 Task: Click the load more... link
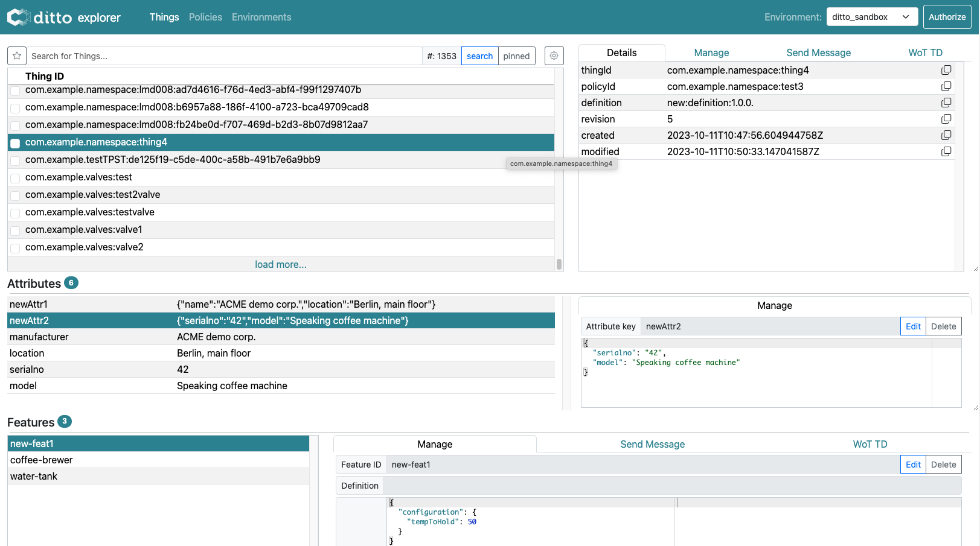pyautogui.click(x=280, y=264)
